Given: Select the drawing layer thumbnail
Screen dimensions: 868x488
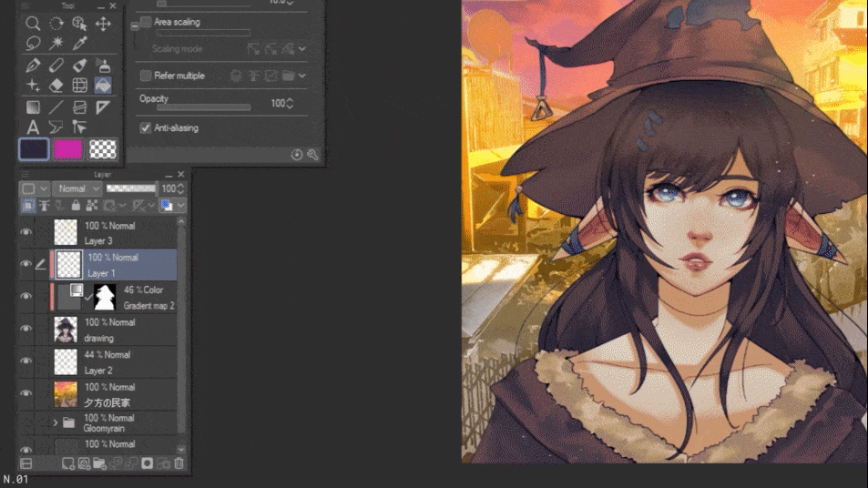Looking at the screenshot, I should (x=66, y=330).
